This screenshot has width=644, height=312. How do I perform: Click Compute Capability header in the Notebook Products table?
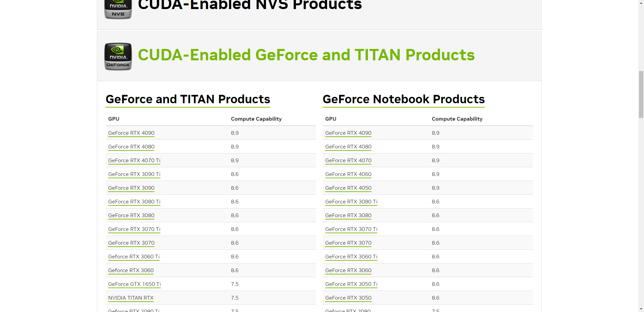(x=457, y=119)
